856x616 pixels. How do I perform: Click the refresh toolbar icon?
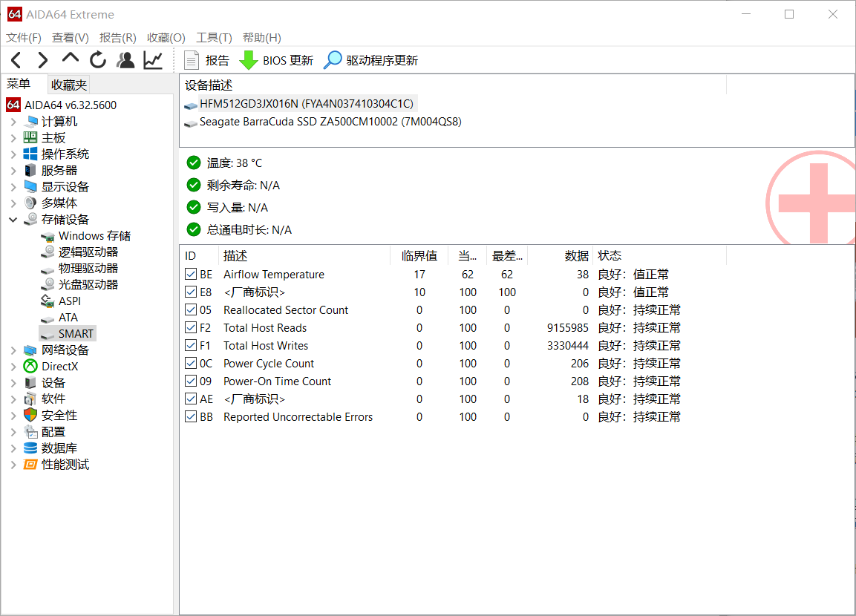(98, 60)
